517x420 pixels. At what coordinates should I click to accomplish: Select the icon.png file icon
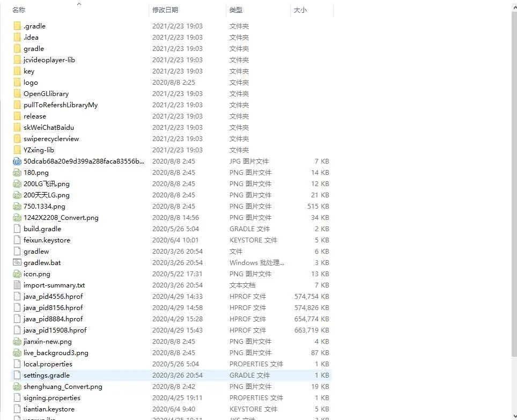click(x=17, y=274)
